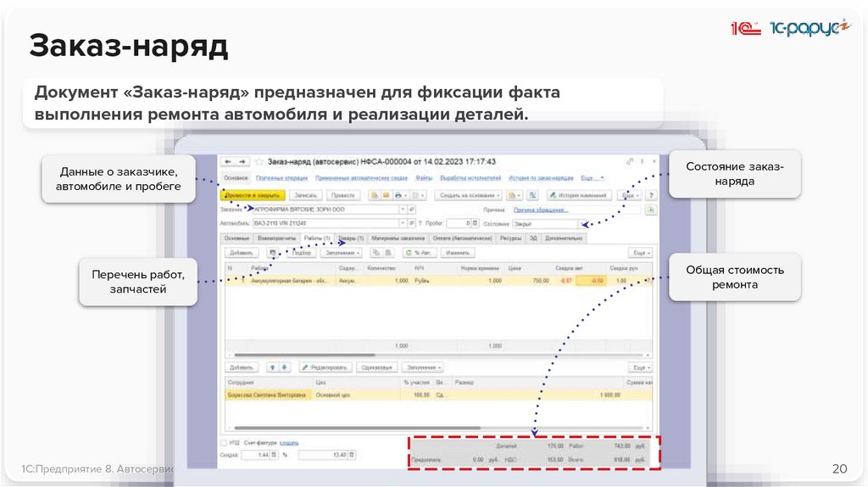Open the ЭД tab
Viewport: 868px width, 487px height.
tap(533, 238)
